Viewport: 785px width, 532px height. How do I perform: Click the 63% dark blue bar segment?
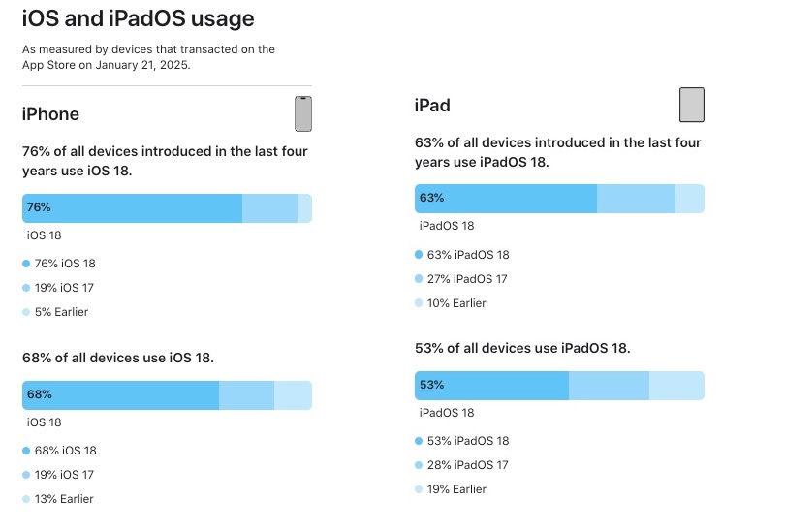point(506,199)
